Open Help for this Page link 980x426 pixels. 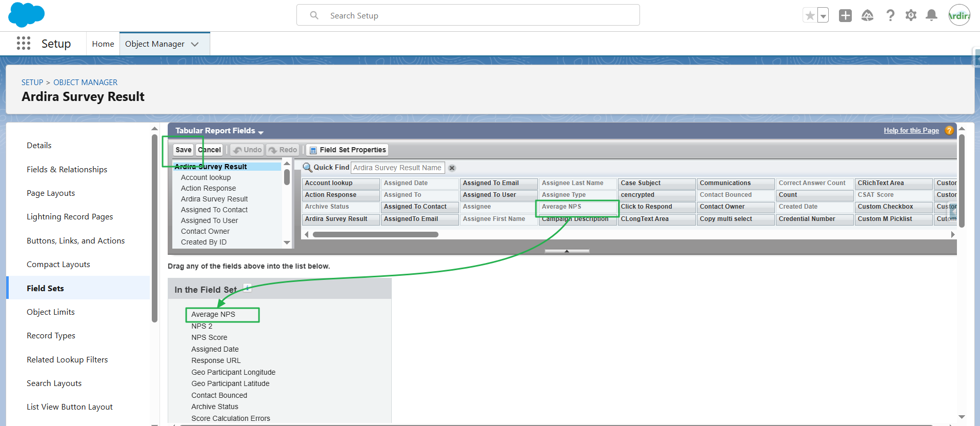(x=911, y=130)
